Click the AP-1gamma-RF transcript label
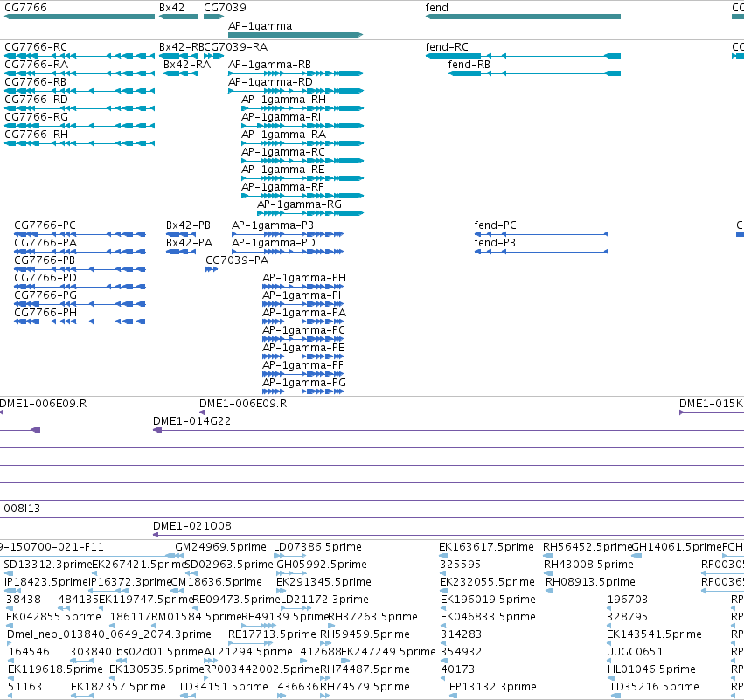 tap(282, 187)
